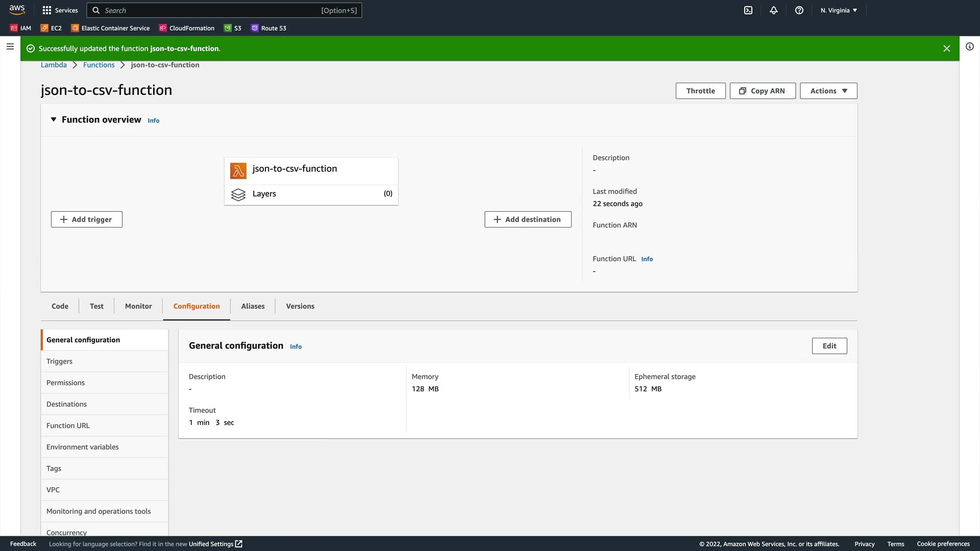Dismiss the green success banner
The height and width of the screenshot is (551, 980).
tap(946, 48)
